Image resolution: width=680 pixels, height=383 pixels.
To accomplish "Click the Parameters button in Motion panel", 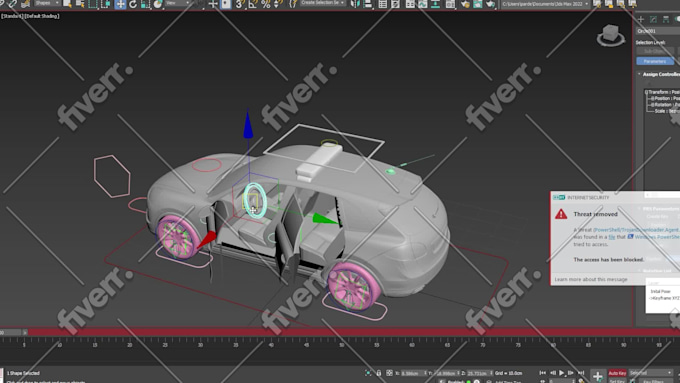I will pos(655,62).
